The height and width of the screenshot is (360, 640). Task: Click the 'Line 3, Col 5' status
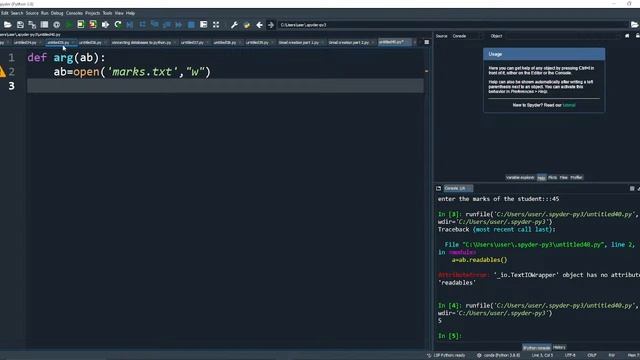tap(542, 355)
